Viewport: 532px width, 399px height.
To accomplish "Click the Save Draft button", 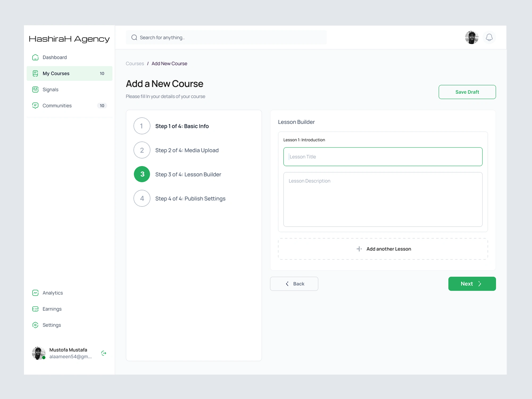I will (467, 92).
